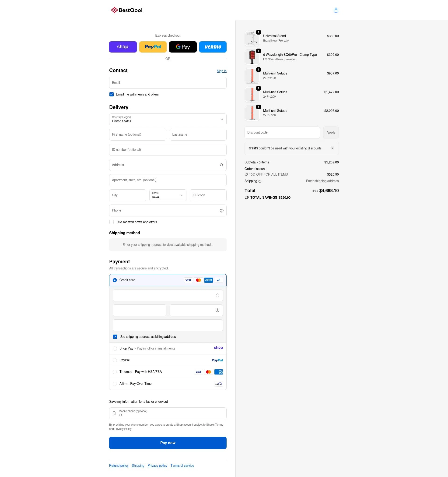Dismiss the GYM5 discount error message
The width and height of the screenshot is (448, 477).
pyautogui.click(x=332, y=148)
